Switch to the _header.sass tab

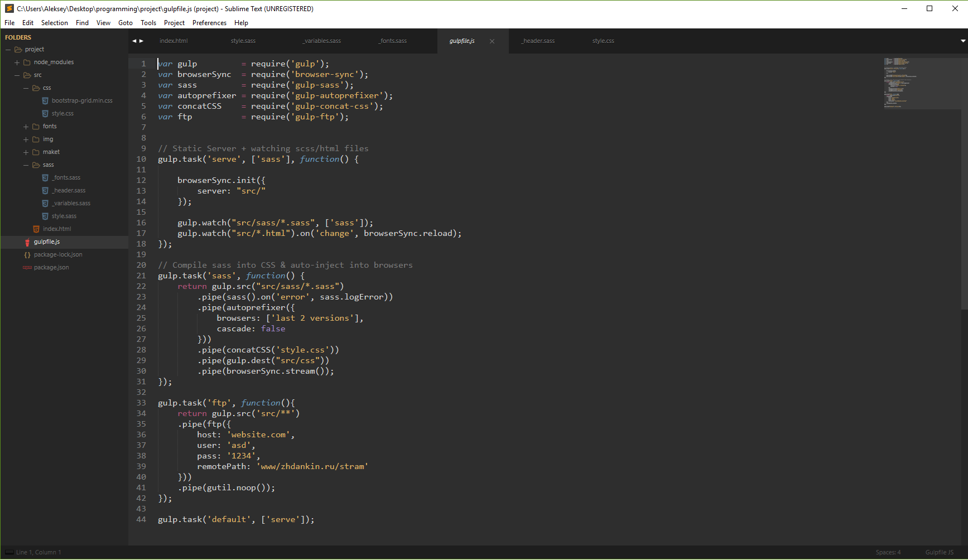pos(538,41)
